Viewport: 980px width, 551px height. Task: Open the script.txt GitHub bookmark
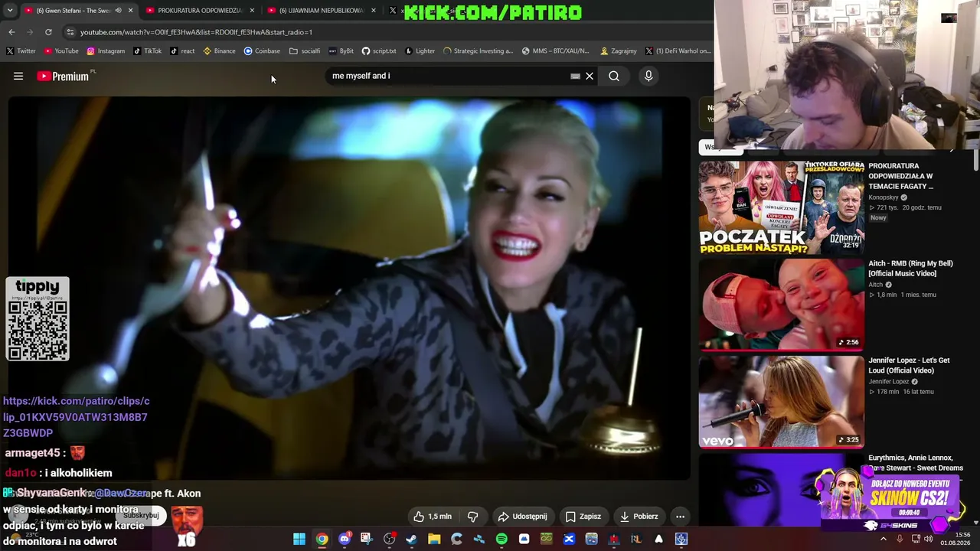pos(379,51)
